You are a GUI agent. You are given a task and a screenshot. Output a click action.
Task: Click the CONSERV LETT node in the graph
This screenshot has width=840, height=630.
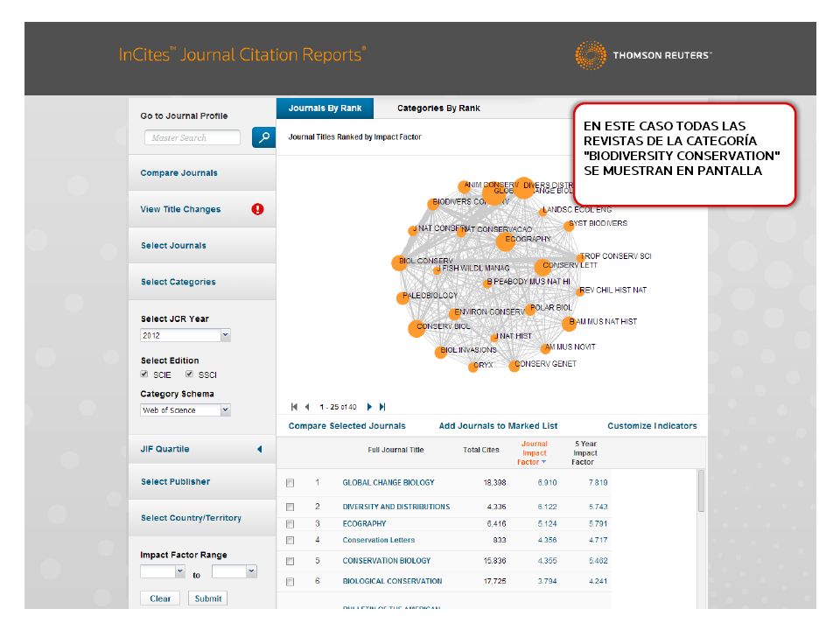[542, 267]
